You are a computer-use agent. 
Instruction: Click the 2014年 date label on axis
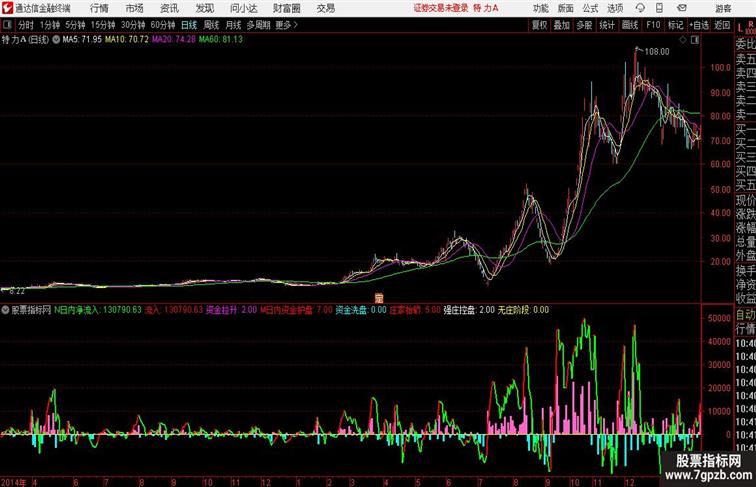click(x=14, y=482)
